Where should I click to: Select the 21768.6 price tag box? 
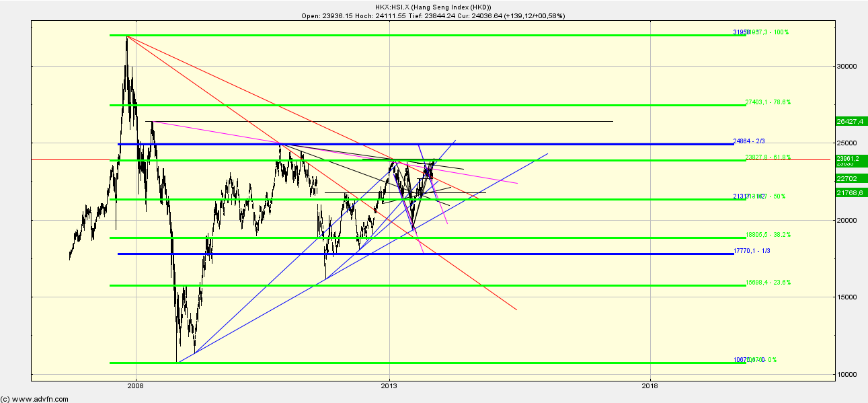coord(851,192)
